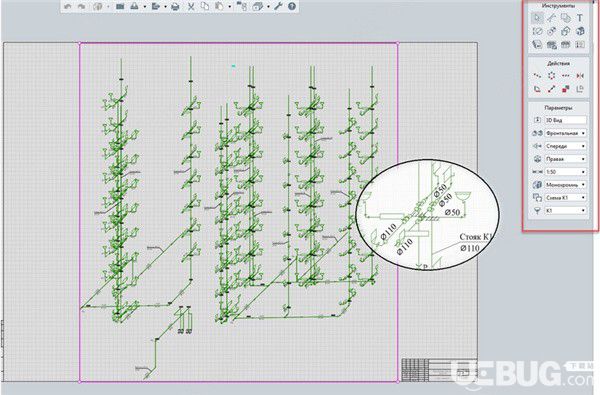Viewport: 600px width, 395px height.
Task: Select the diameter dimension tool in Инструменты
Action: (x=537, y=31)
